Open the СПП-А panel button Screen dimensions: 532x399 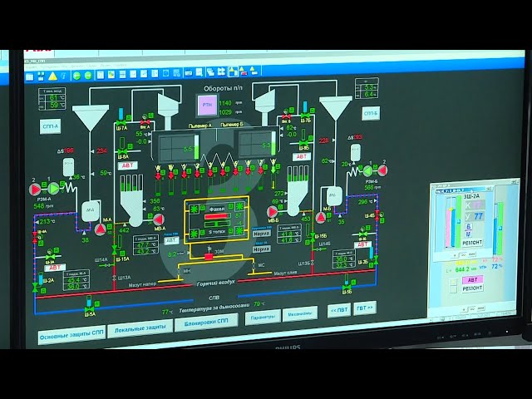[x=50, y=126]
